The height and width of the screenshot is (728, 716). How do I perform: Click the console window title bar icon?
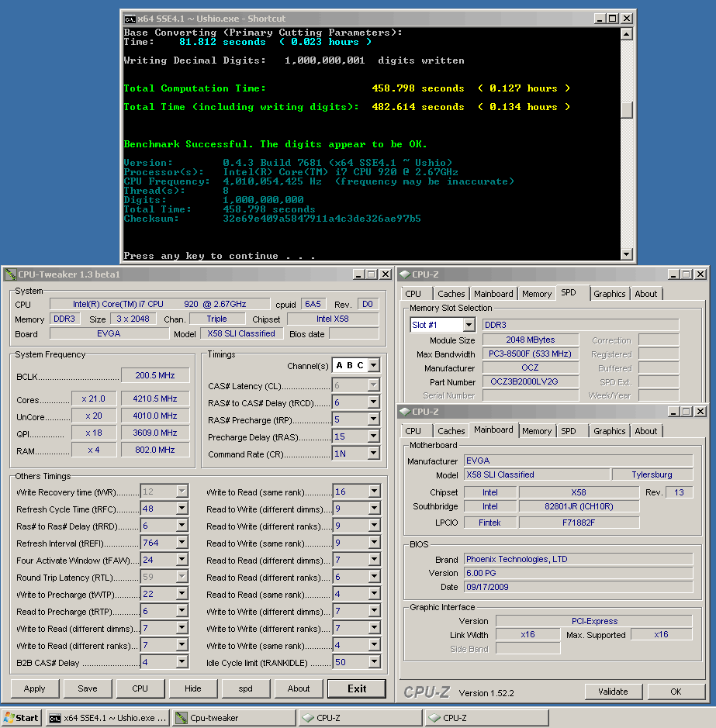[x=130, y=19]
